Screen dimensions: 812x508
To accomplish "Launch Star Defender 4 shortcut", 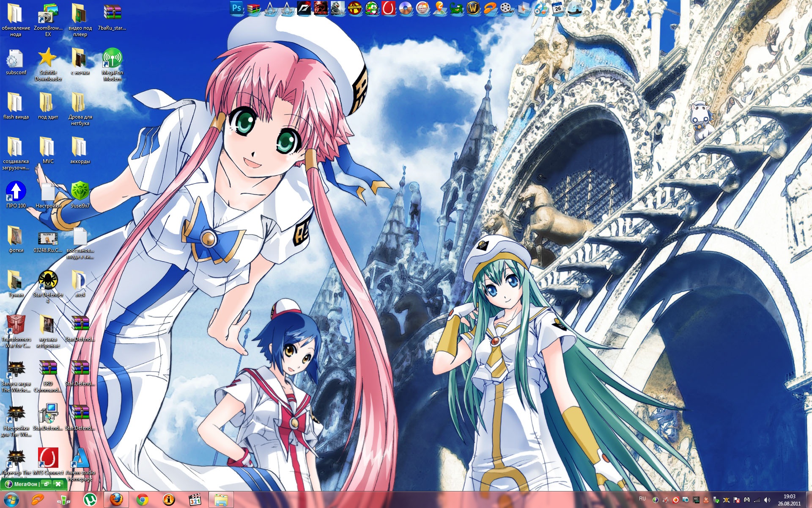I will [48, 286].
